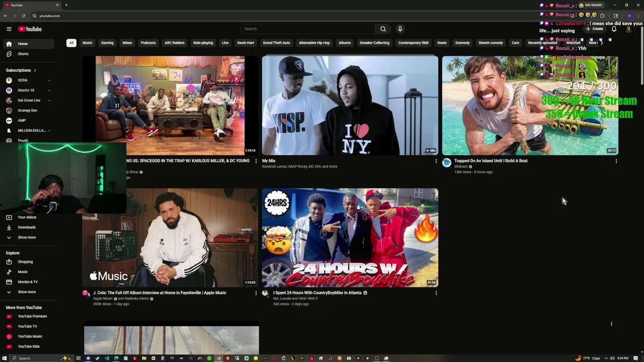Image resolution: width=644 pixels, height=362 pixels.
Task: Open Your videos in sidebar
Action: [x=29, y=217]
